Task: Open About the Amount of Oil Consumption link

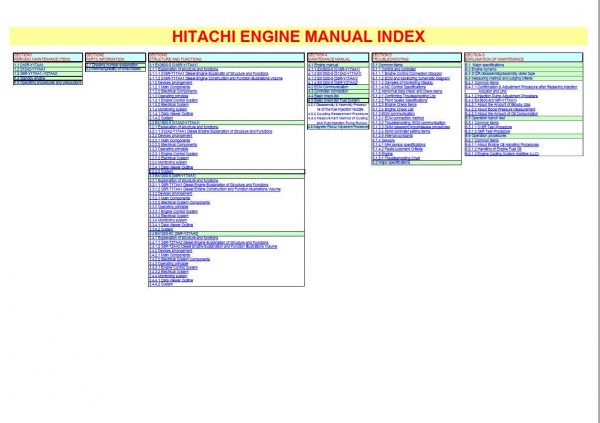Action: tap(501, 114)
